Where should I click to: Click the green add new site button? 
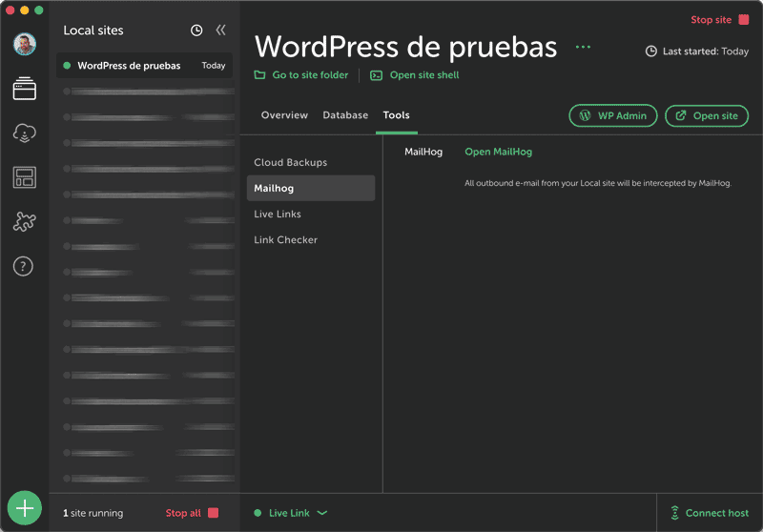coord(25,508)
